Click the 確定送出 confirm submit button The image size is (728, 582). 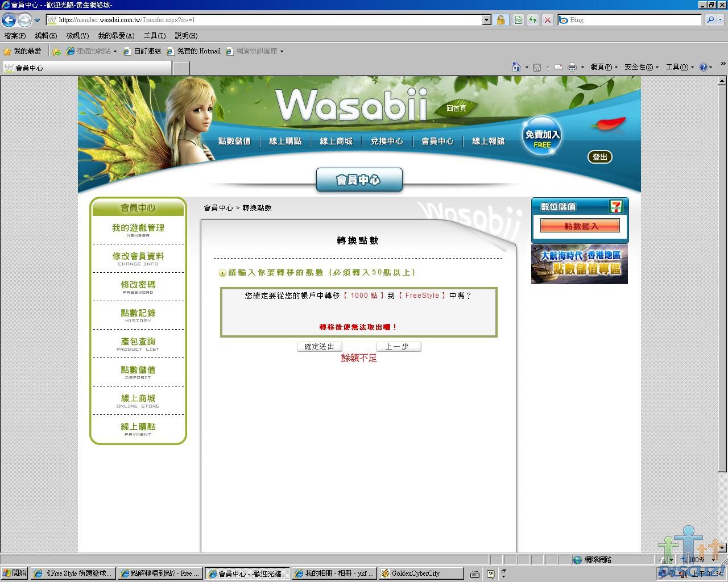click(320, 347)
